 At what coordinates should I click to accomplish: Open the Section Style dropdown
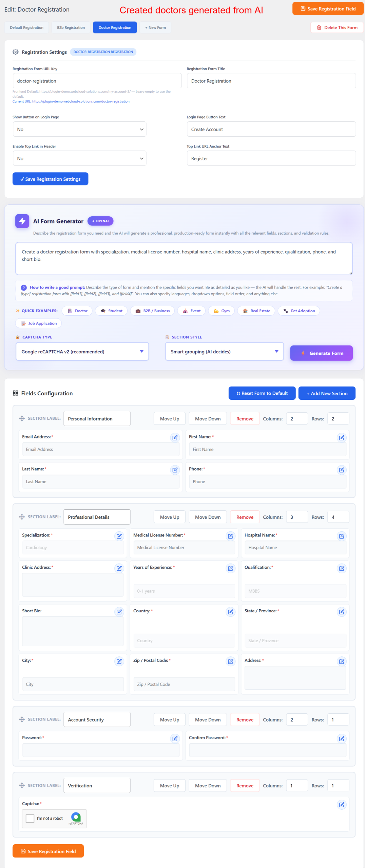(x=224, y=352)
